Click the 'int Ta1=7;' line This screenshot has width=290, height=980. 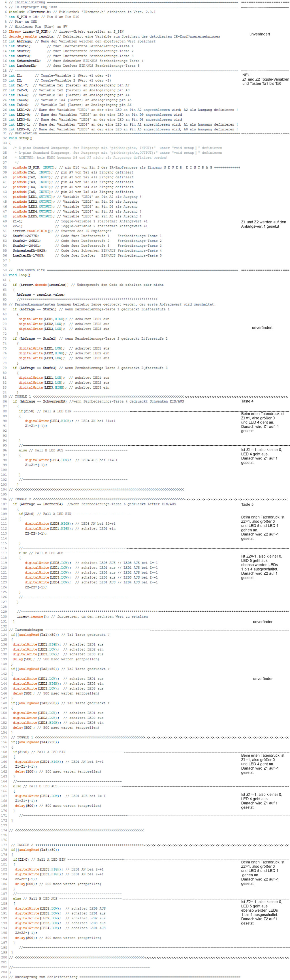tap(19, 86)
